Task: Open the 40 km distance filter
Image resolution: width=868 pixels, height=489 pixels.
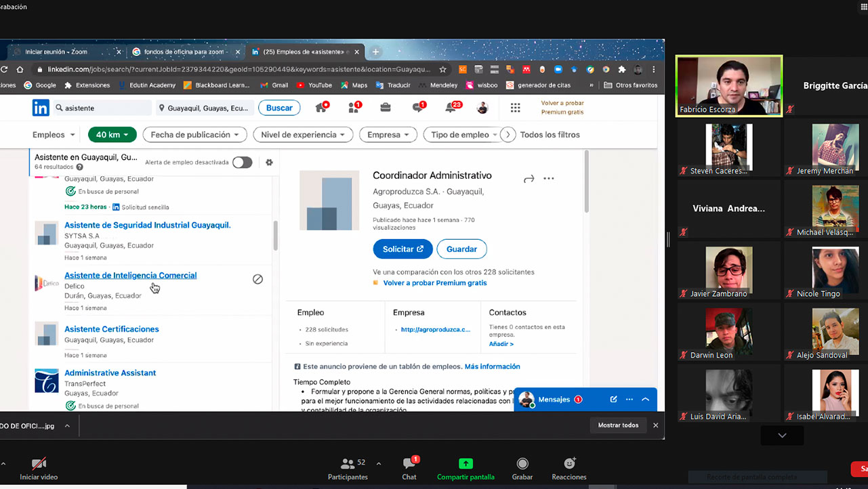Action: point(112,135)
